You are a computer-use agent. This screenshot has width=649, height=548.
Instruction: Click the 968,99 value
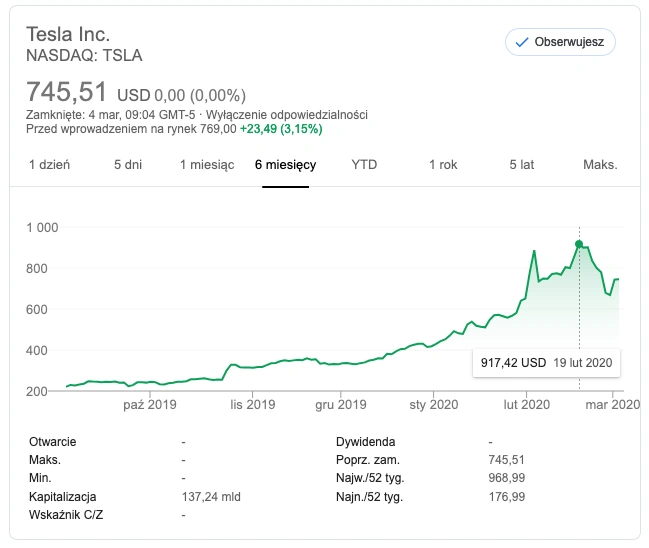[x=507, y=478]
